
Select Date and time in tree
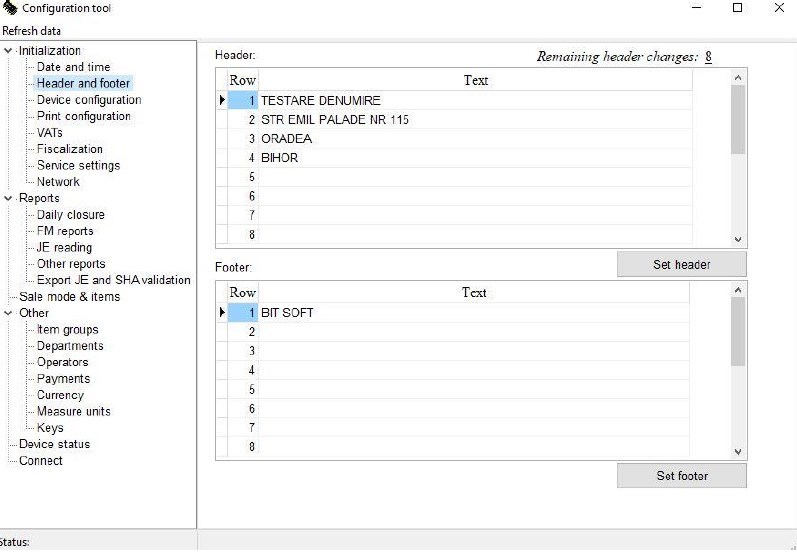(73, 67)
